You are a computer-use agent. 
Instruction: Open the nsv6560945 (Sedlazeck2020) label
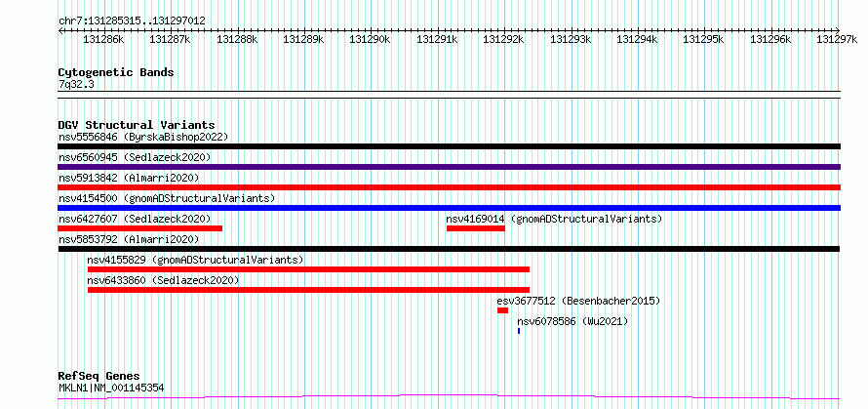[x=135, y=157]
